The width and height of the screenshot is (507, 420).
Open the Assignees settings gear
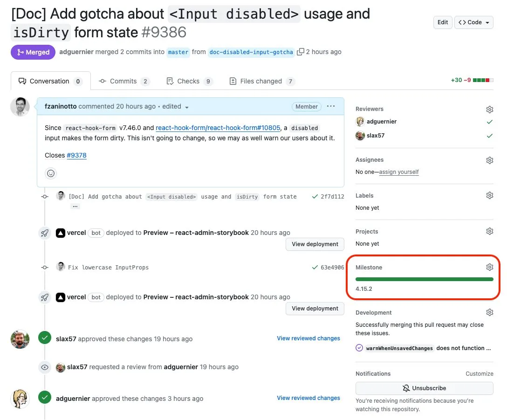pyautogui.click(x=490, y=160)
